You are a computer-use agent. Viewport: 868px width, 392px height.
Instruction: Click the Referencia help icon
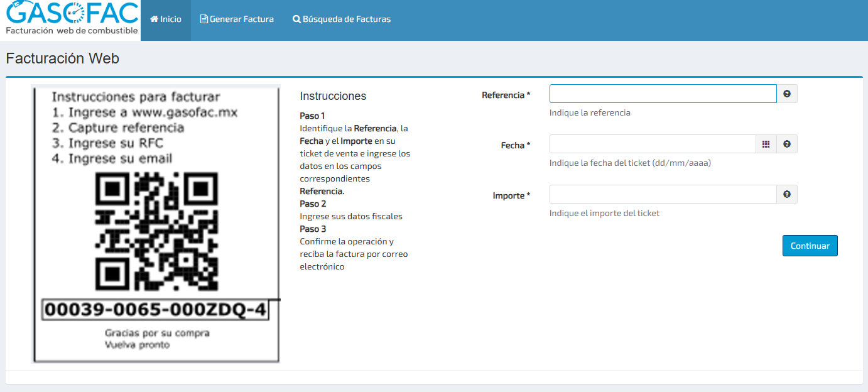pos(787,94)
